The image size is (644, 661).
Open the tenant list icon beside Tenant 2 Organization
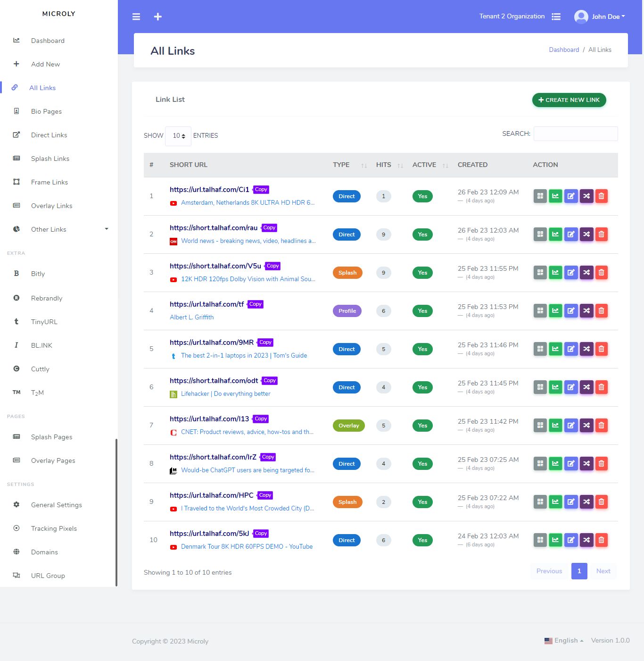556,17
